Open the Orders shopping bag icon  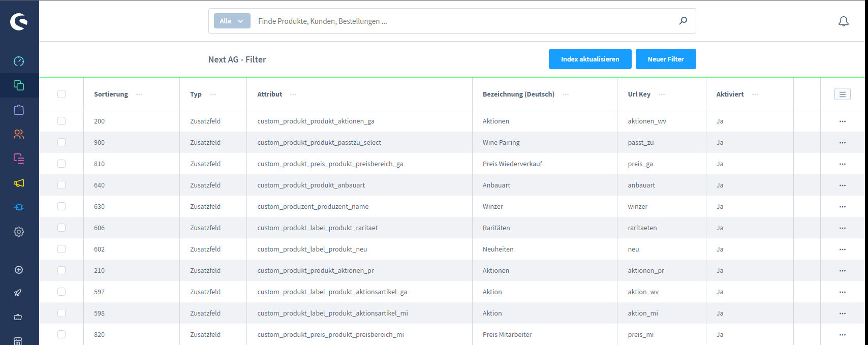pyautogui.click(x=19, y=110)
